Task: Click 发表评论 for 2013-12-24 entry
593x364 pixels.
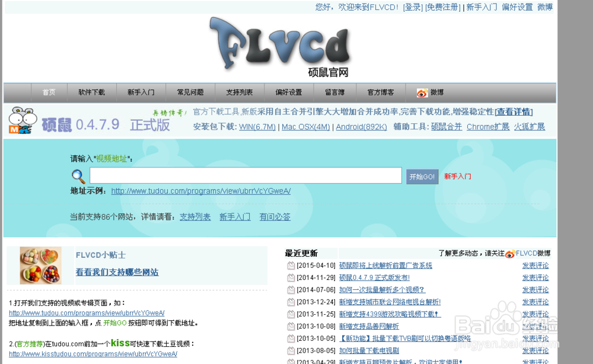Action: 535,302
